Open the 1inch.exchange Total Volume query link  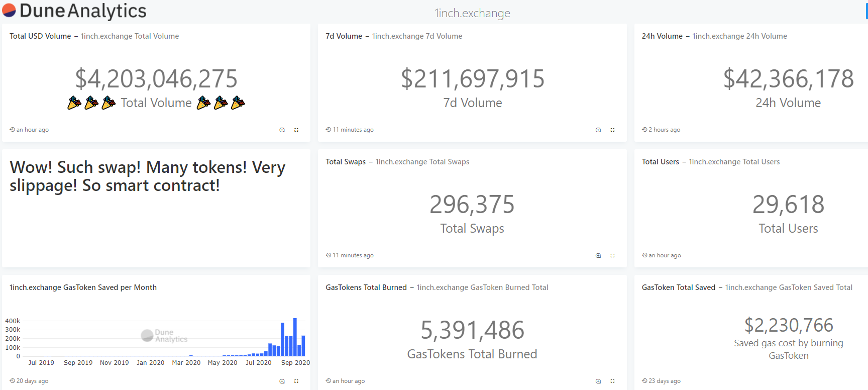(x=130, y=36)
